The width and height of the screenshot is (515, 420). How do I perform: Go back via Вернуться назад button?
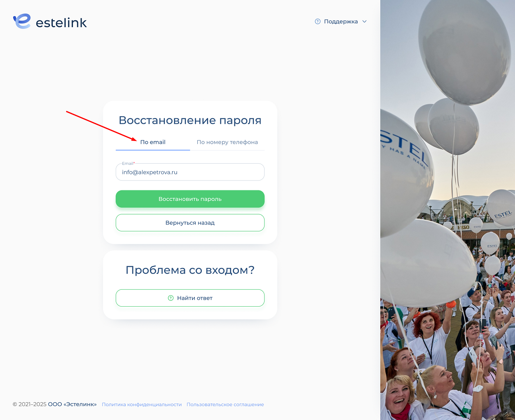[x=190, y=223]
